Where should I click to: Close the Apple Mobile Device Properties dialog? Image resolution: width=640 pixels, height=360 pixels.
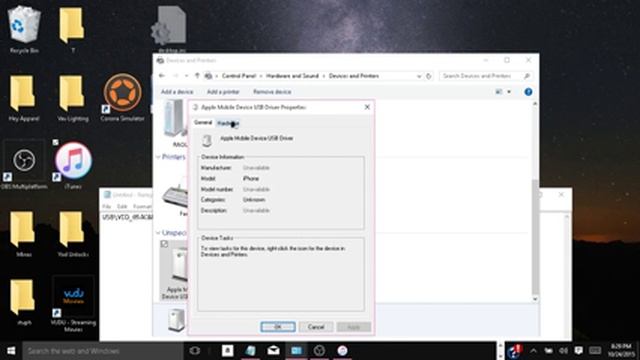(367, 107)
